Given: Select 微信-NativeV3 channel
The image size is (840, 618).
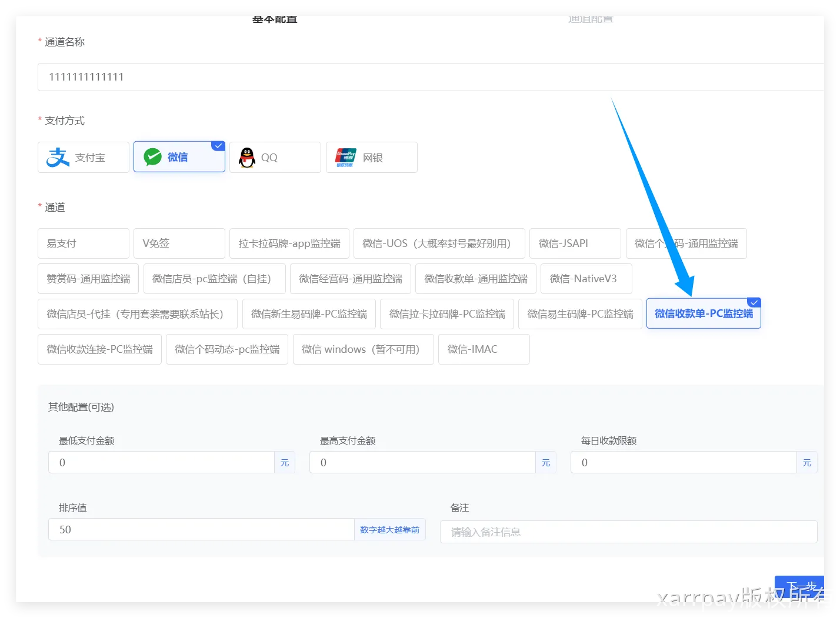Looking at the screenshot, I should coord(586,279).
